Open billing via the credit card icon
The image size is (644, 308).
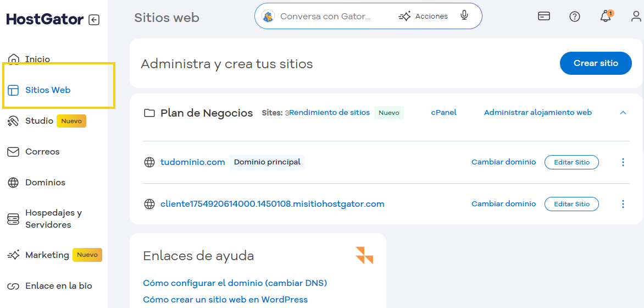click(544, 16)
